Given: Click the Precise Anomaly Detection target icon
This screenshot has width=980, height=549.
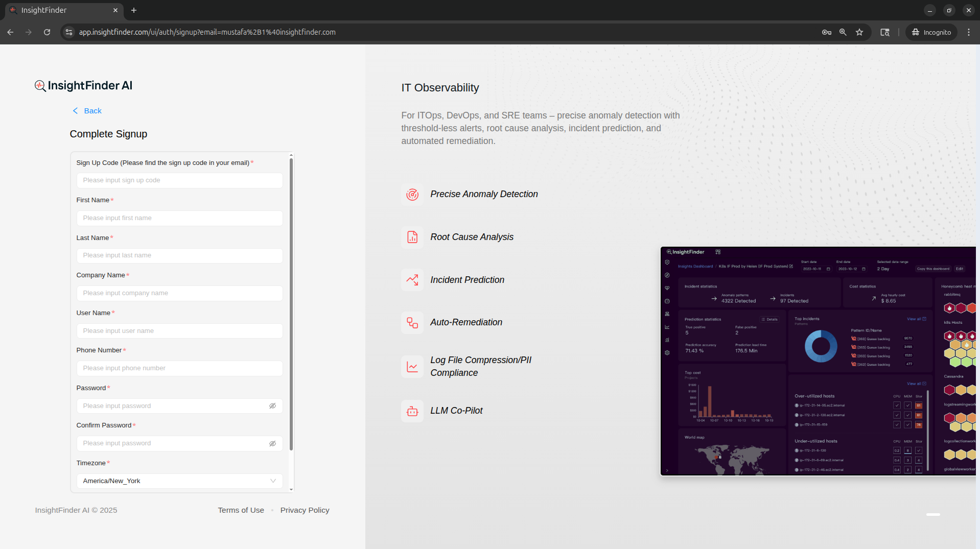Looking at the screenshot, I should pyautogui.click(x=412, y=195).
